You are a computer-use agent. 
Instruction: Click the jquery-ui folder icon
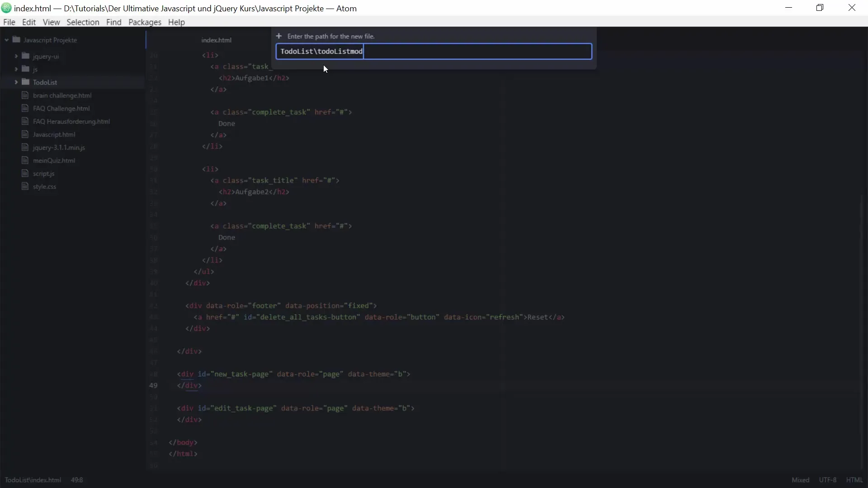click(26, 56)
